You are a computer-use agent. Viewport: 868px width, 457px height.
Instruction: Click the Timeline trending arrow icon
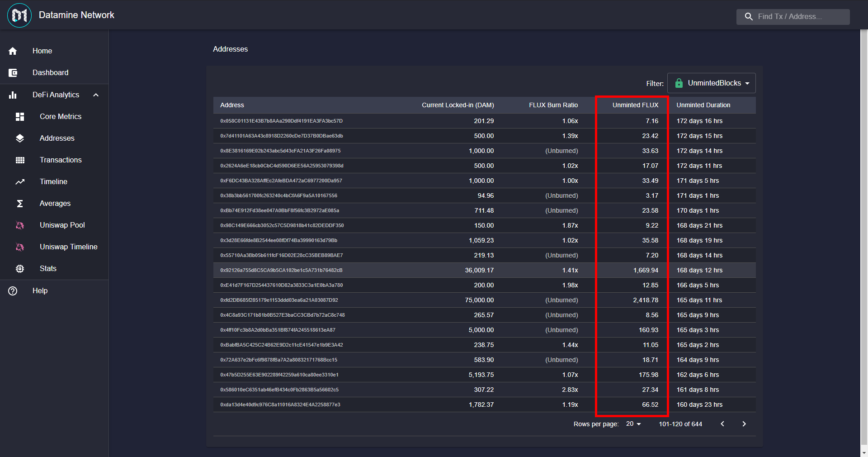(20, 182)
